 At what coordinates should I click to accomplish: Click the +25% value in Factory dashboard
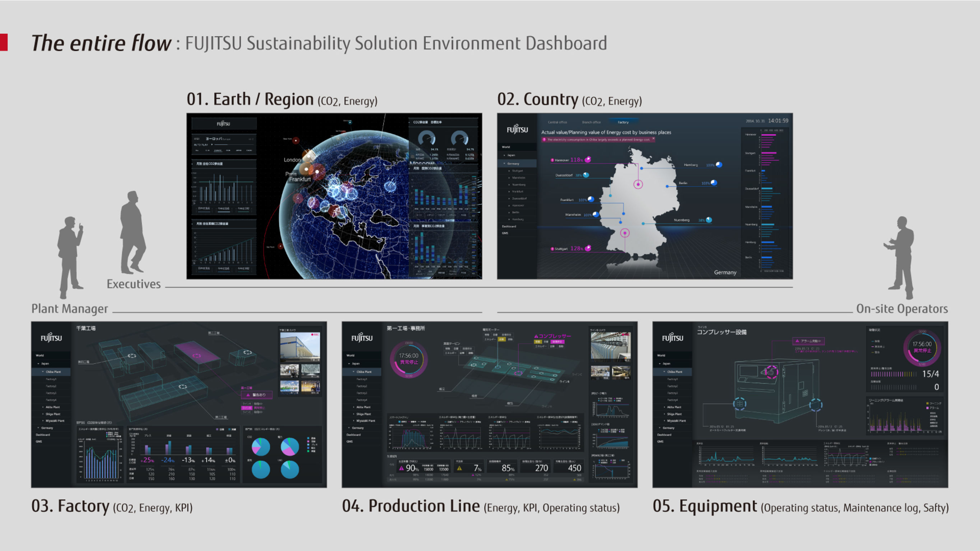point(147,460)
